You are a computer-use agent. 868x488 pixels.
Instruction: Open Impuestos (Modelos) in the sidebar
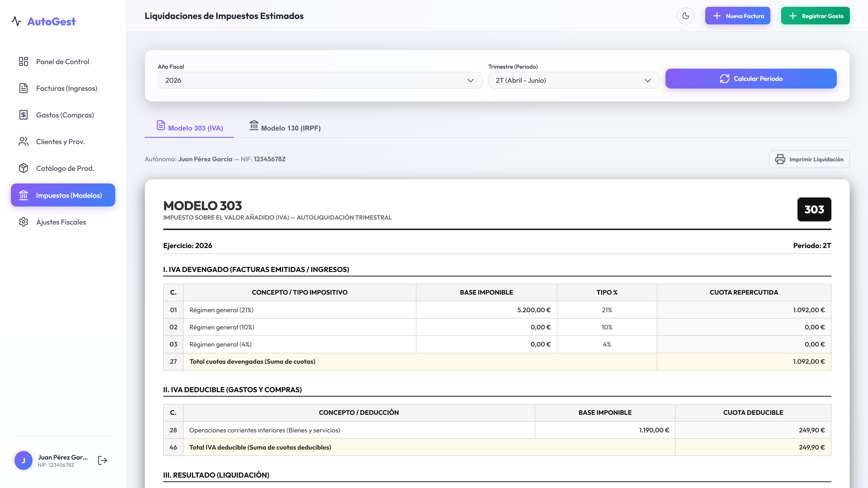pos(63,195)
